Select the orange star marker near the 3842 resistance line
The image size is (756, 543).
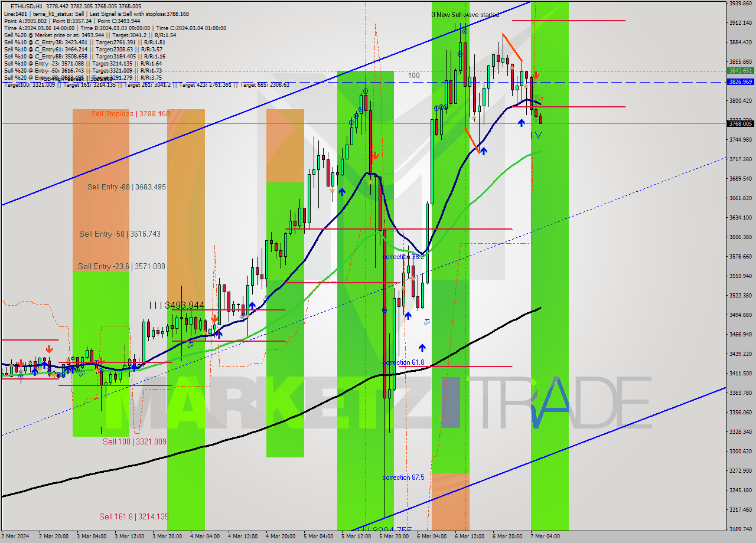(x=511, y=67)
